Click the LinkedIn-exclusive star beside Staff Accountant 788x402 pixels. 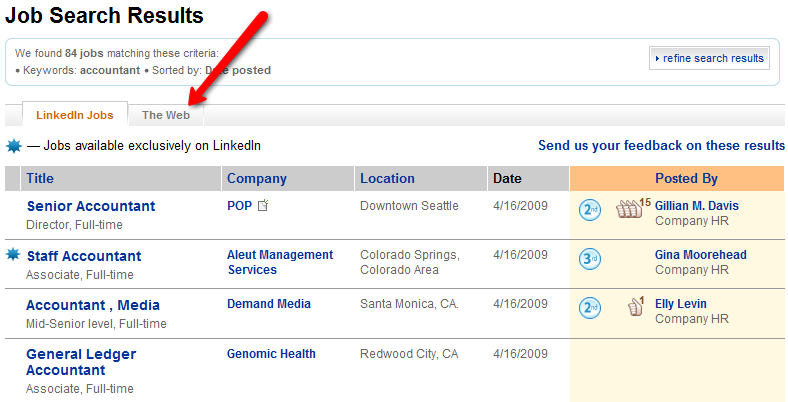(x=13, y=254)
